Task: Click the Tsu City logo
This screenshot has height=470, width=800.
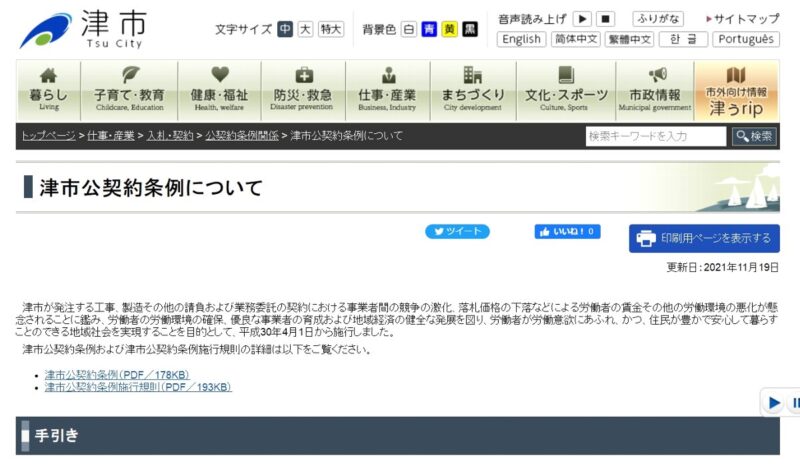Action: (x=84, y=30)
